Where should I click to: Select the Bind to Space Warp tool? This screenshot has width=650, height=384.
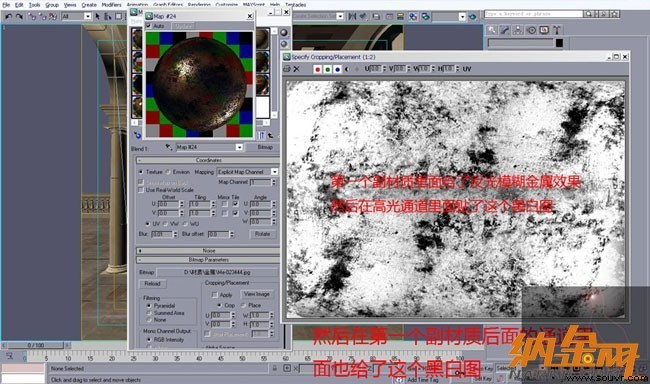(x=53, y=17)
